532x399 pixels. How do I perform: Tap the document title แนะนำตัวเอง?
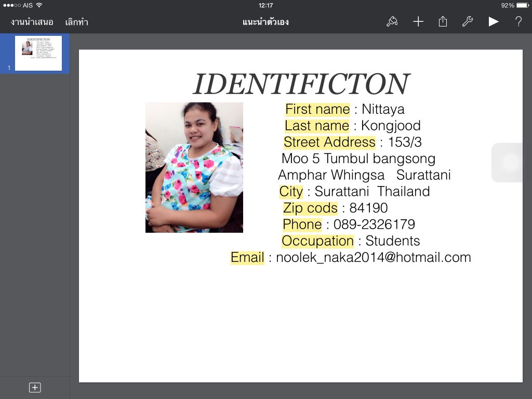[x=265, y=22]
